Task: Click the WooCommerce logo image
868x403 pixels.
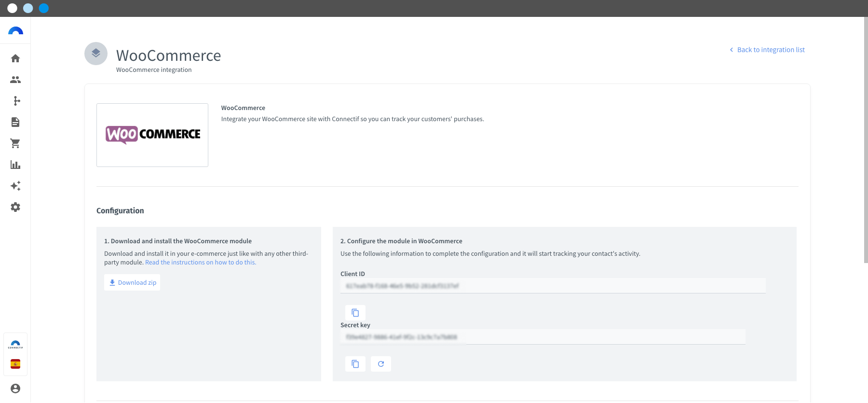Action: click(x=152, y=135)
